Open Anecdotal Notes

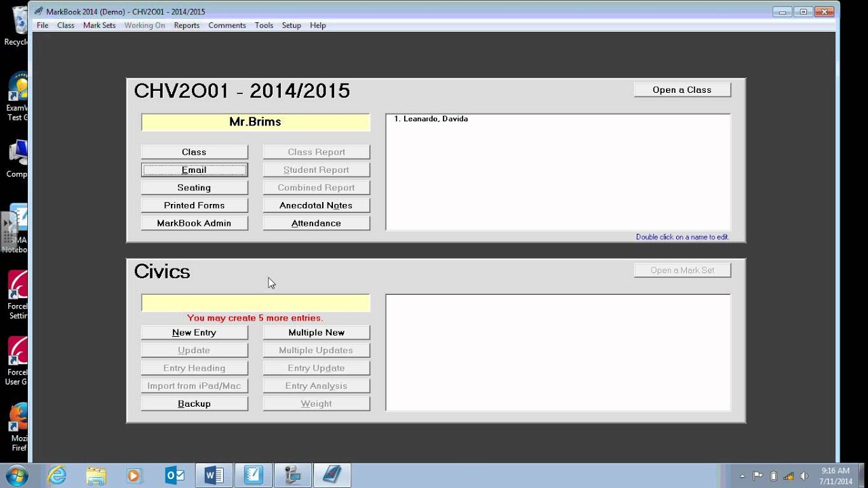pyautogui.click(x=316, y=205)
